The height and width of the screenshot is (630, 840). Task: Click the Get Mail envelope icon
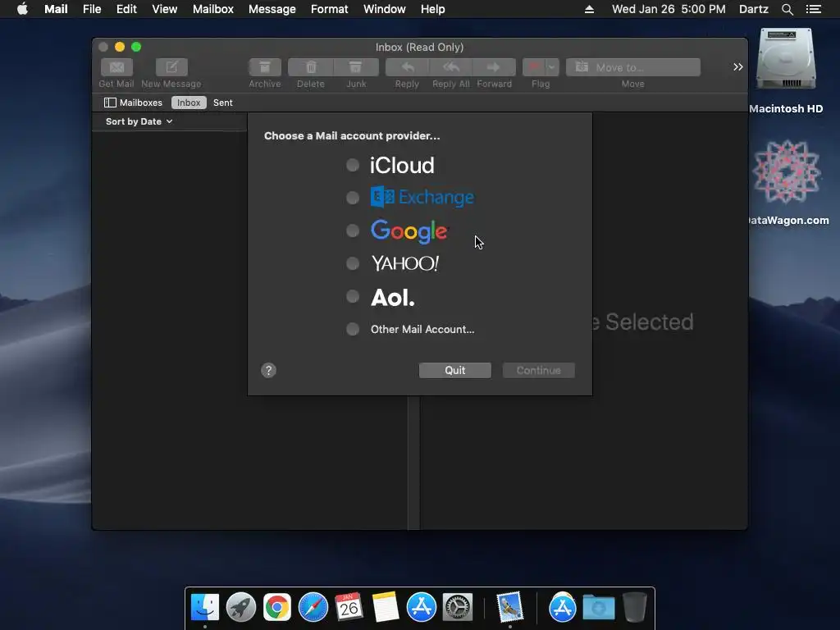[x=116, y=67]
